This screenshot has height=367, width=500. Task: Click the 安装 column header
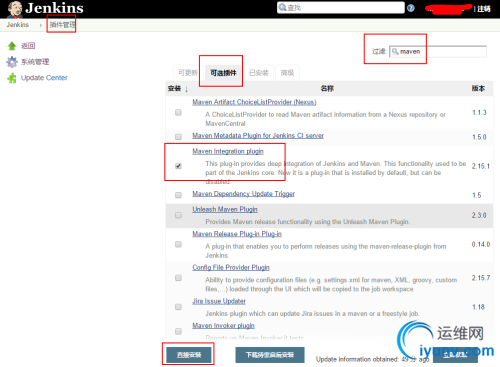[x=174, y=89]
